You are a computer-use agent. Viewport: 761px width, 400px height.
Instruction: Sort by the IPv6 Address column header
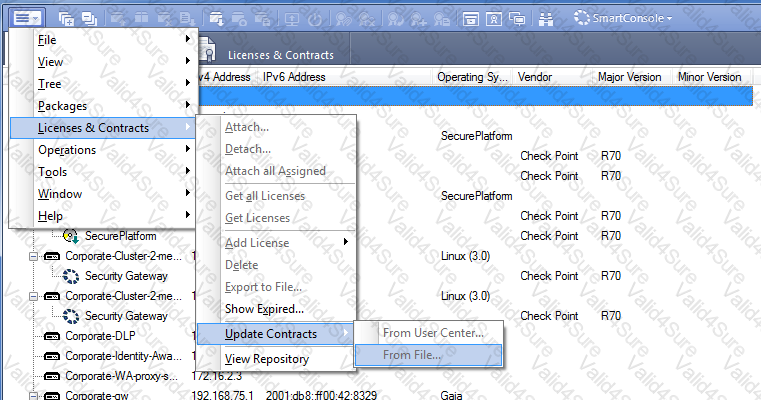(x=294, y=77)
